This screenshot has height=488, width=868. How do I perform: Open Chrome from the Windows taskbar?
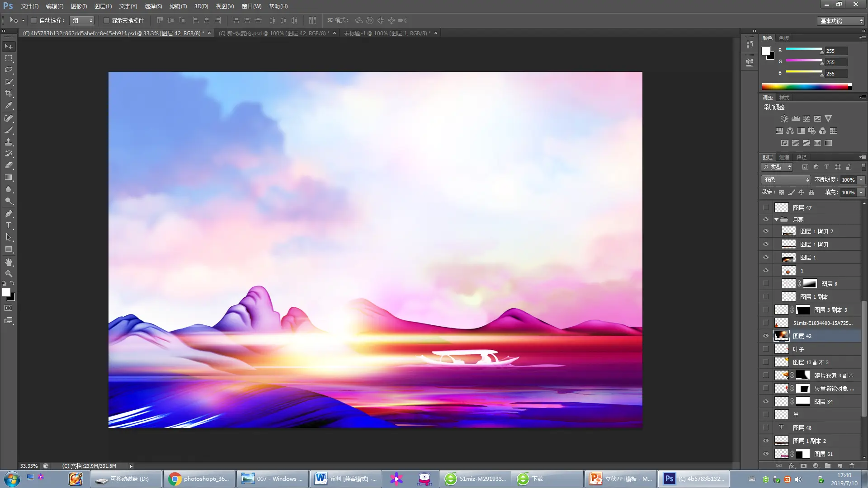tap(199, 479)
